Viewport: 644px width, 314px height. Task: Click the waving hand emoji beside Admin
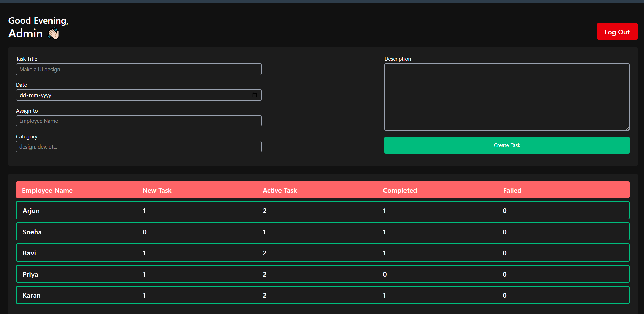pyautogui.click(x=54, y=34)
